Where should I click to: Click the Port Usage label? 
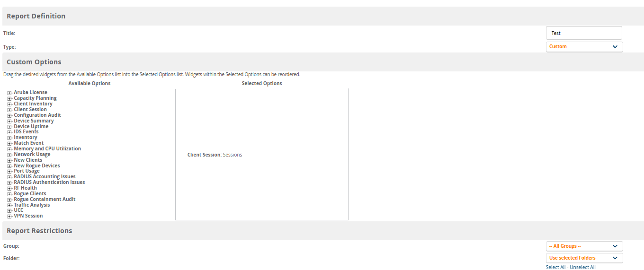point(27,171)
